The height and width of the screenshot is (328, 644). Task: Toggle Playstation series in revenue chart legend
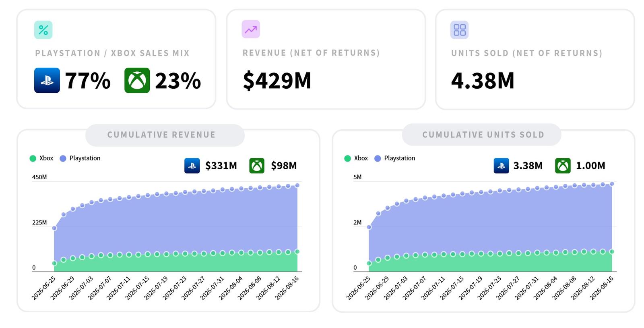tap(80, 158)
